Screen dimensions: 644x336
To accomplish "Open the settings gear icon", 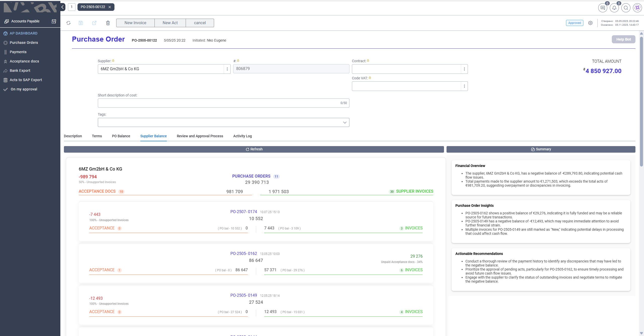I will (x=590, y=23).
